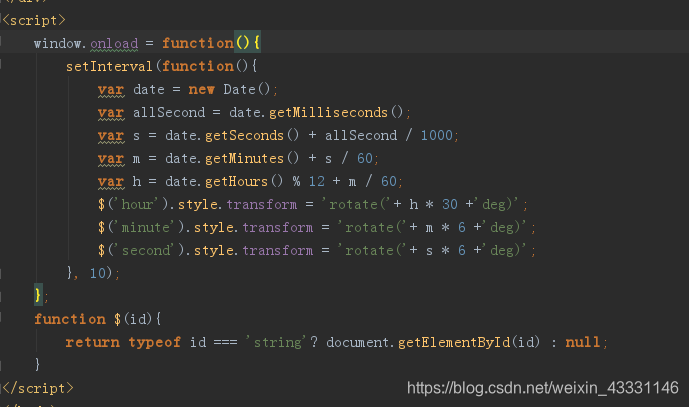Click 'transform' on the hour line
This screenshot has width=689, height=407.
click(x=261, y=204)
